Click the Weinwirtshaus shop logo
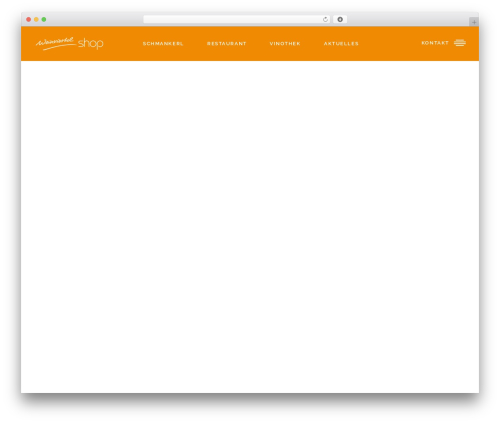The width and height of the screenshot is (500, 423). (x=70, y=43)
